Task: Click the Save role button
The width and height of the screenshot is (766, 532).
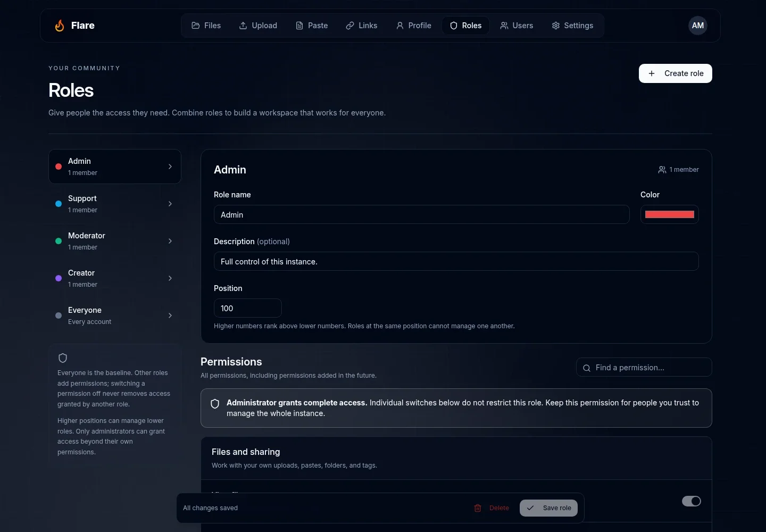Action: (548, 508)
